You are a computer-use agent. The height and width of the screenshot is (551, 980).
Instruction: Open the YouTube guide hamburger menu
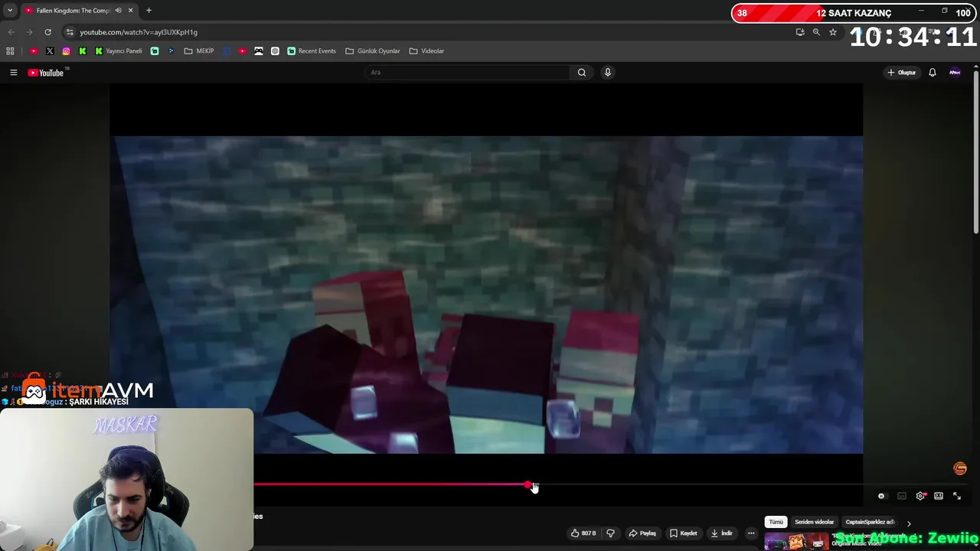click(13, 73)
